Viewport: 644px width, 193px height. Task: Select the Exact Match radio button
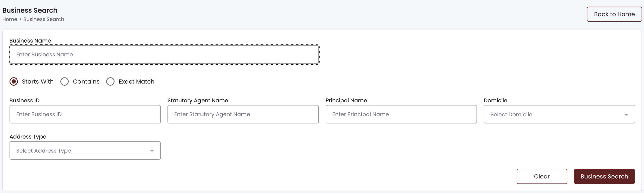110,82
